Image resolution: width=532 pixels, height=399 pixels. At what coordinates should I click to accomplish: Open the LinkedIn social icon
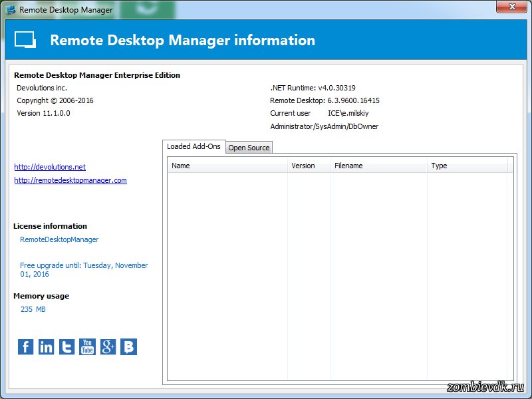click(x=46, y=346)
